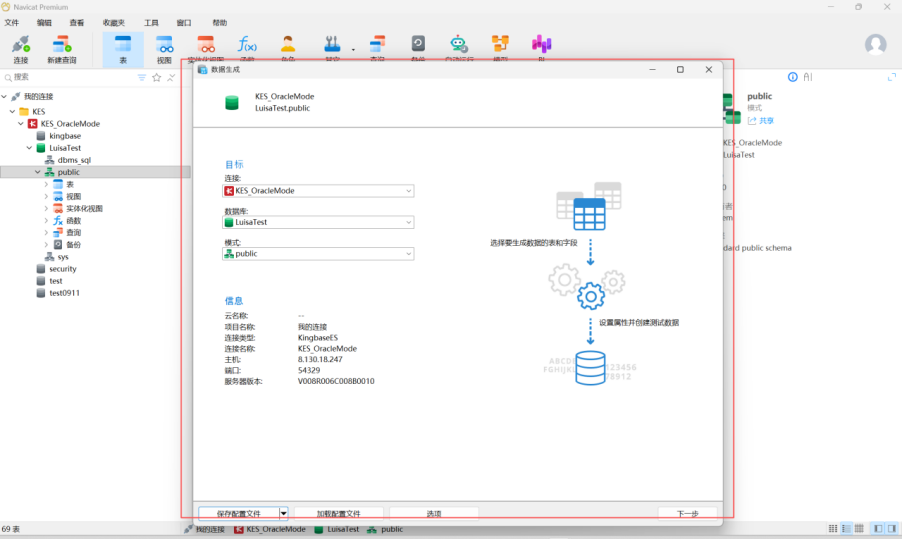Viewport: 903px width, 539px height.
Task: Switch to grid view icon in status bar
Action: click(x=833, y=528)
